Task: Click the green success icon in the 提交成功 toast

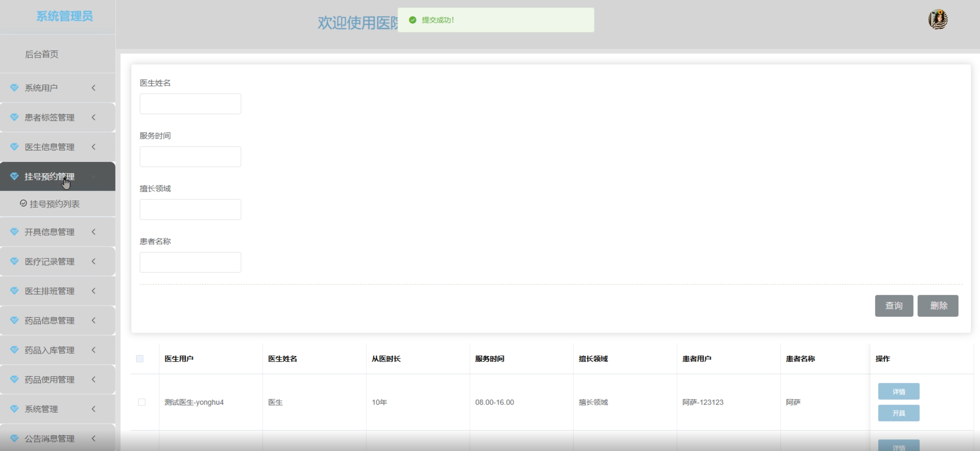Action: 413,20
